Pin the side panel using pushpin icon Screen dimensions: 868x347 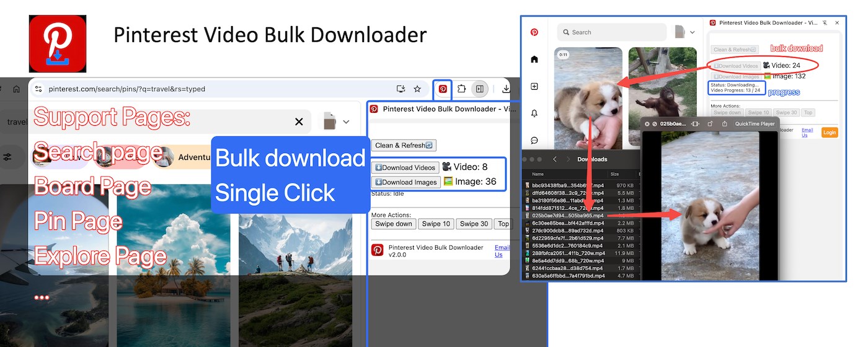click(825, 23)
